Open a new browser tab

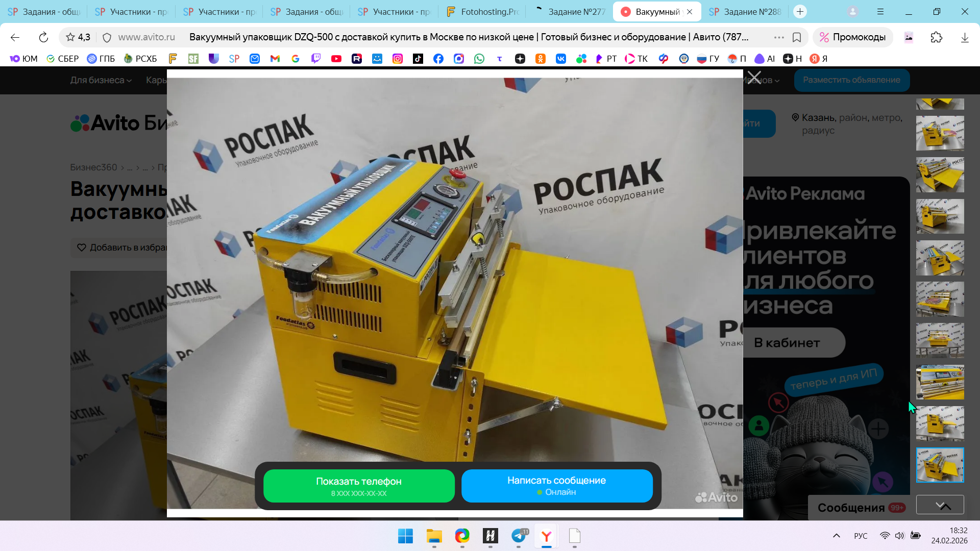[800, 12]
